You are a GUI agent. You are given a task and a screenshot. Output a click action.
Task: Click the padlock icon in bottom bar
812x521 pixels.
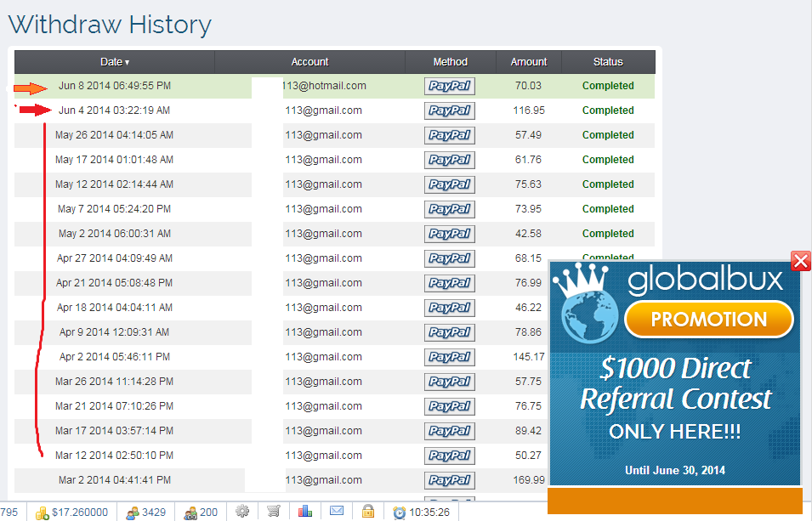coord(368,512)
